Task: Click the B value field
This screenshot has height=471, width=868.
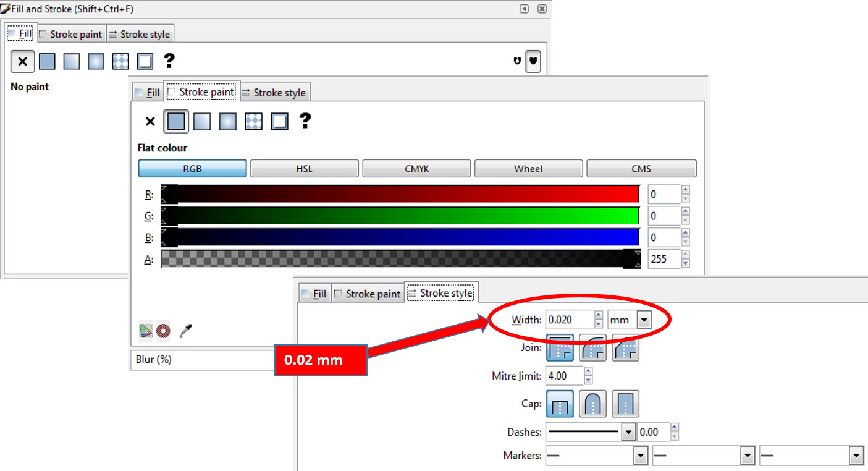Action: click(x=664, y=237)
